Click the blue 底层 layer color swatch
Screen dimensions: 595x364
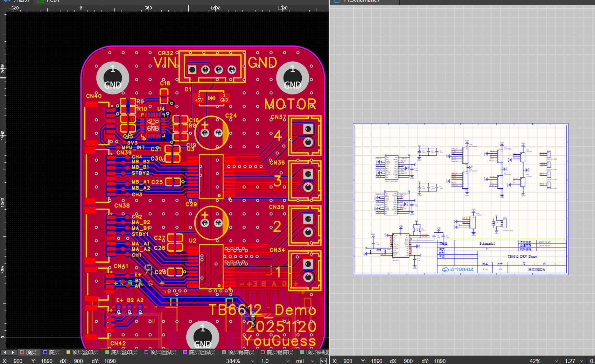click(45, 352)
